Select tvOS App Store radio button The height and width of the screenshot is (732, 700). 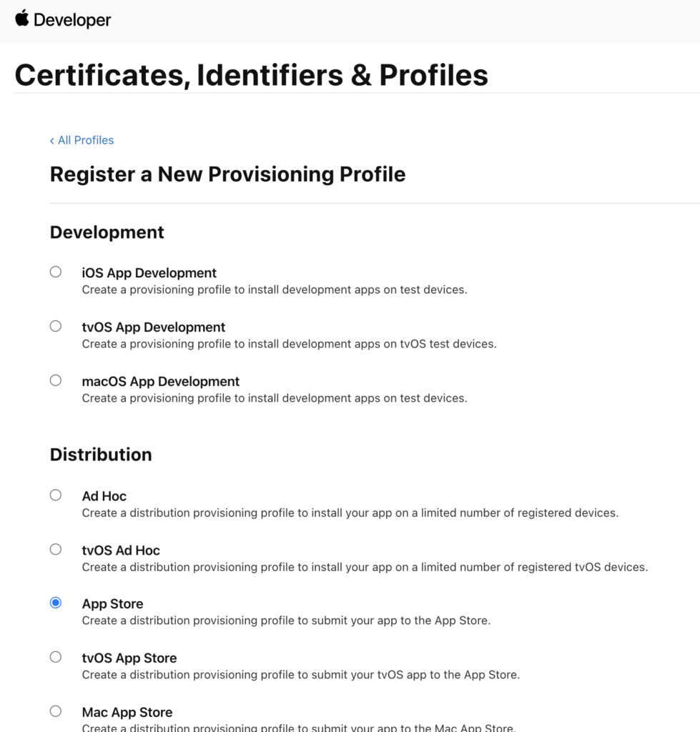(x=56, y=657)
